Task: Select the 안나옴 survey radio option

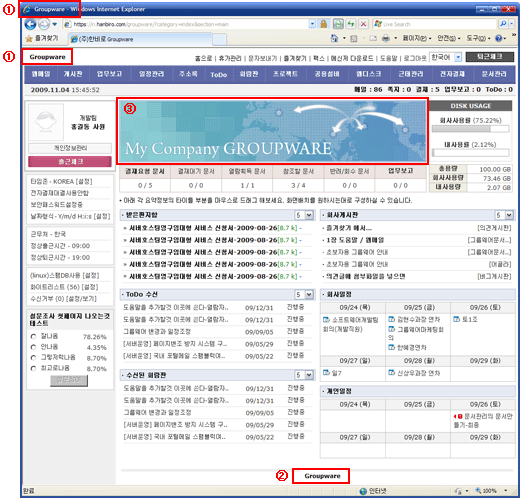Action: tap(33, 347)
